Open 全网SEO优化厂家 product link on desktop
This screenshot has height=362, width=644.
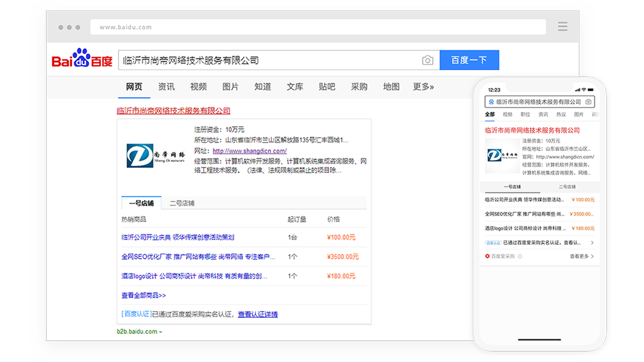click(199, 256)
